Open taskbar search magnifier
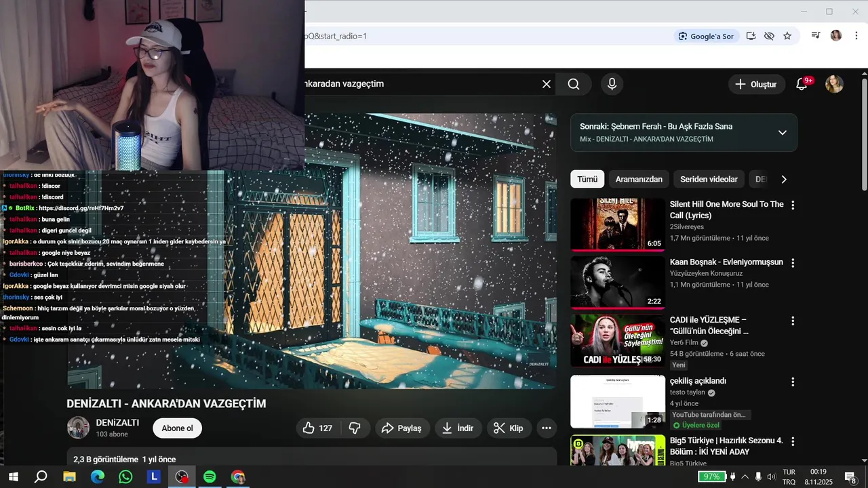This screenshot has height=488, width=868. coord(41,476)
